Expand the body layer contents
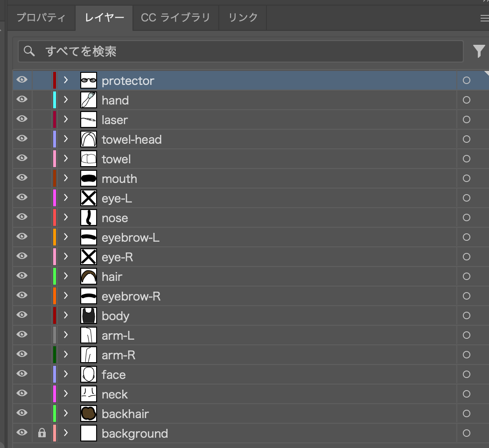The width and height of the screenshot is (489, 448). tap(66, 315)
